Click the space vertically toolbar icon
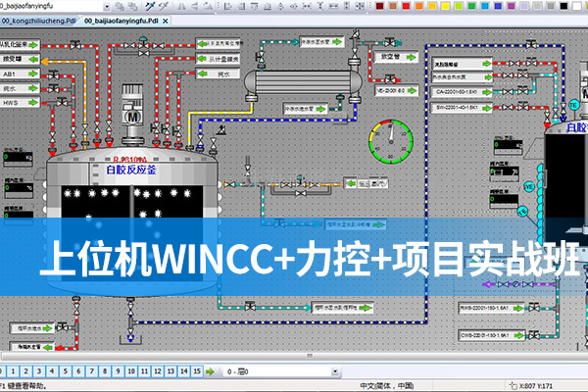 (319, 6)
